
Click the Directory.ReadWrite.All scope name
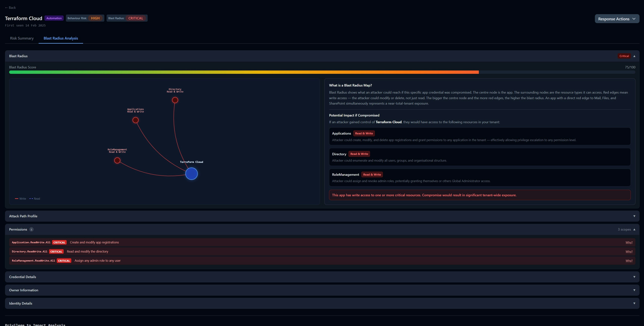(x=29, y=252)
